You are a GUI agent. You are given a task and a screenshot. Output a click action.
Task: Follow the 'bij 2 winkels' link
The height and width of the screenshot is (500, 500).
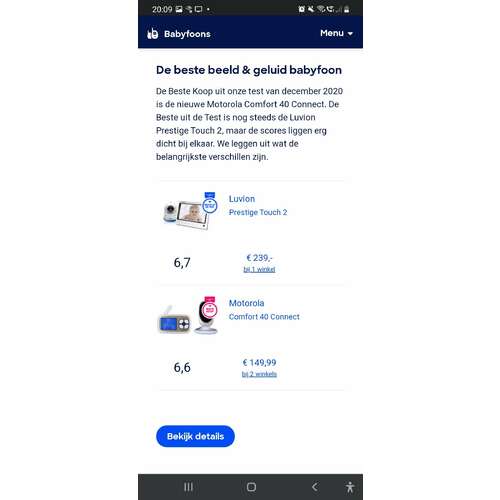click(259, 374)
